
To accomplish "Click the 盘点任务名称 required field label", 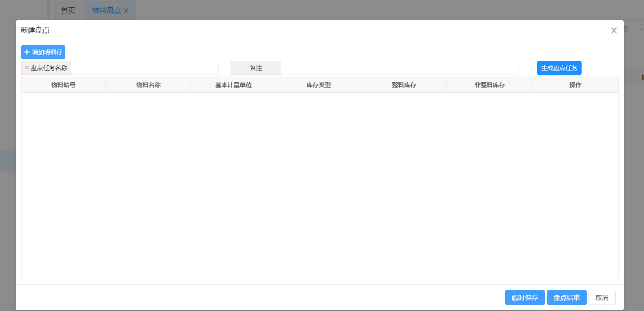I will tap(47, 68).
